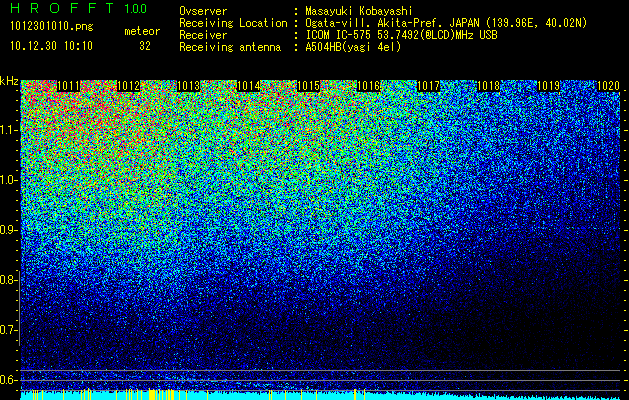This screenshot has height=400, width=629.
Task: Click the date stamp 10.12.30 10:10
Action: 51,46
